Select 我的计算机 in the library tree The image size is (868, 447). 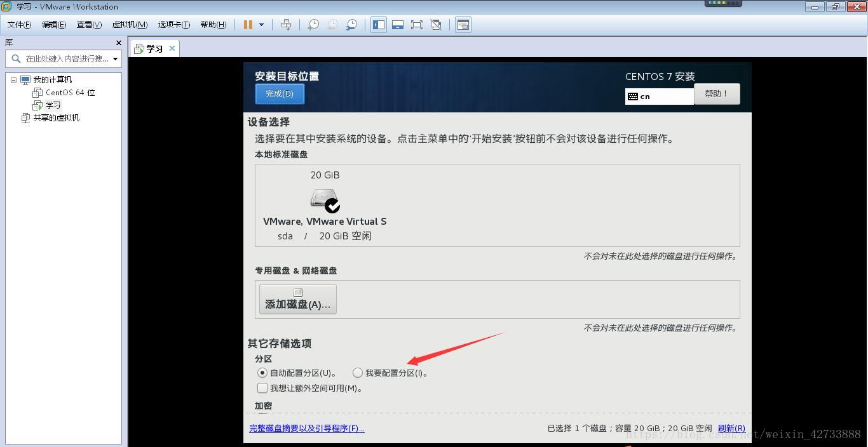tap(52, 80)
